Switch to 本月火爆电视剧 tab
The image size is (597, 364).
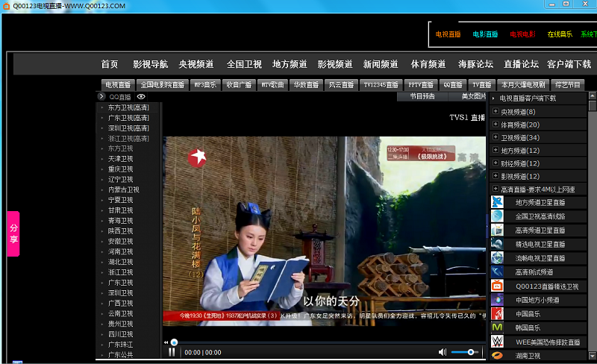tap(523, 84)
